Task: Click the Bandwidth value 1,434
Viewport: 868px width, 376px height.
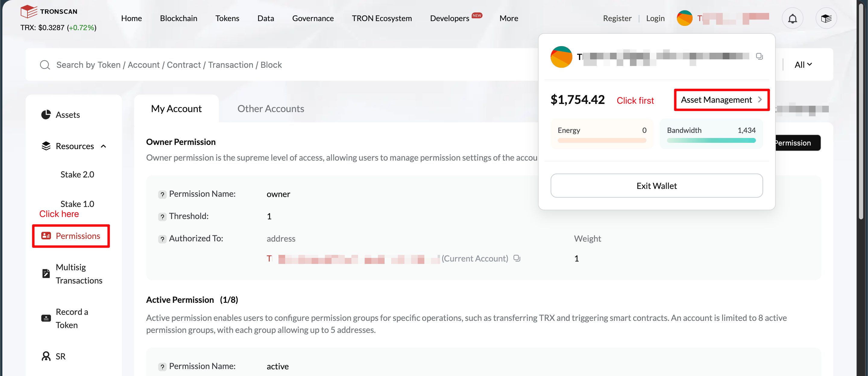Action: pos(746,130)
